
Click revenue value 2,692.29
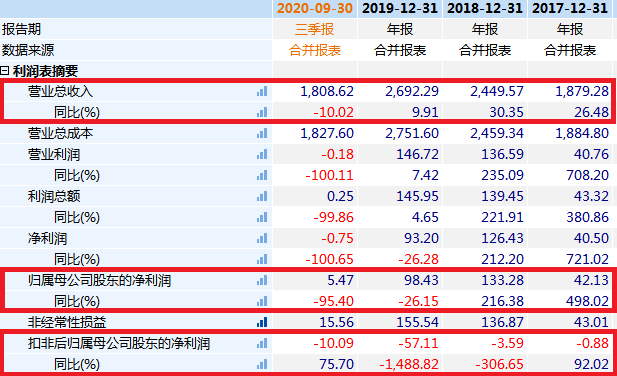point(412,91)
